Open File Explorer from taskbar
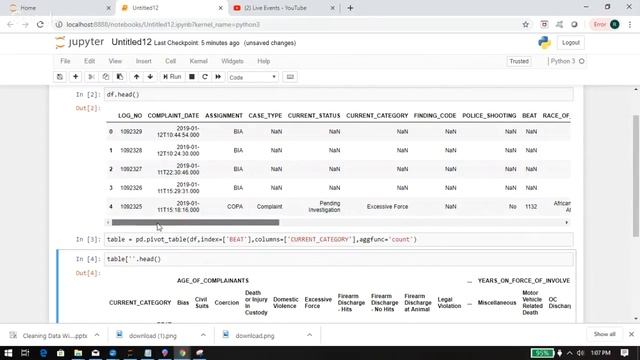640x360 pixels. coord(78,353)
